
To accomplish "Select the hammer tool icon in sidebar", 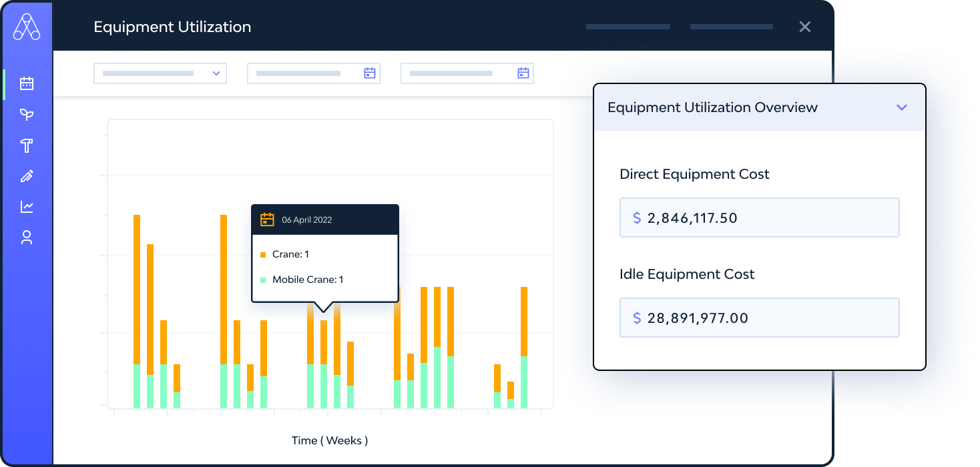I will tap(26, 145).
